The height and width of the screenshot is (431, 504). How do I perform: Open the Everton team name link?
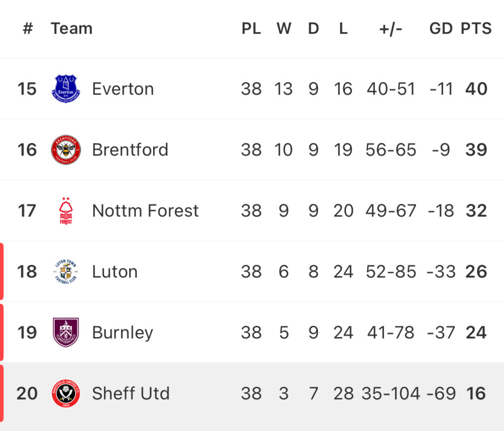pos(123,89)
